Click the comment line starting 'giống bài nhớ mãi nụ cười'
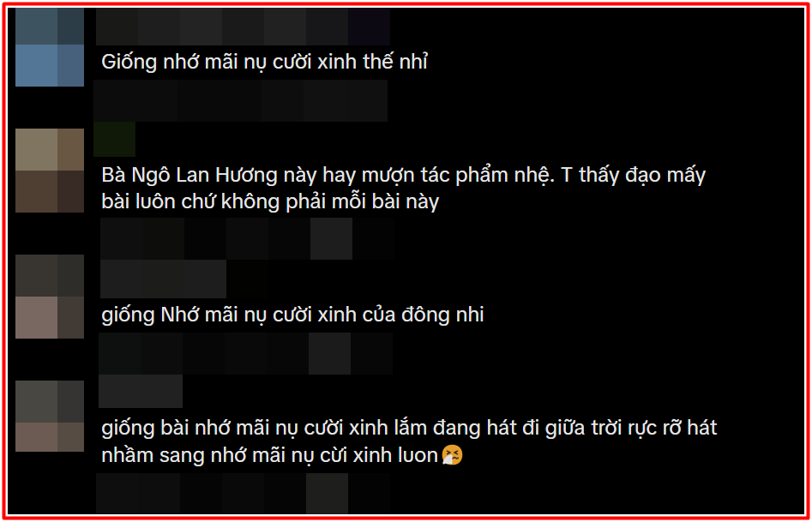Viewport: 812px width, 522px height. click(x=409, y=429)
